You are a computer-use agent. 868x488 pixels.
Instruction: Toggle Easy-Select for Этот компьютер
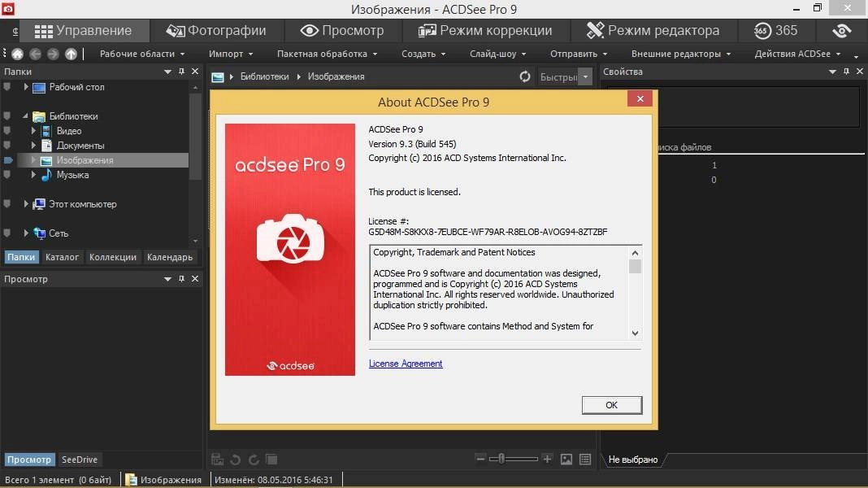pos(7,204)
